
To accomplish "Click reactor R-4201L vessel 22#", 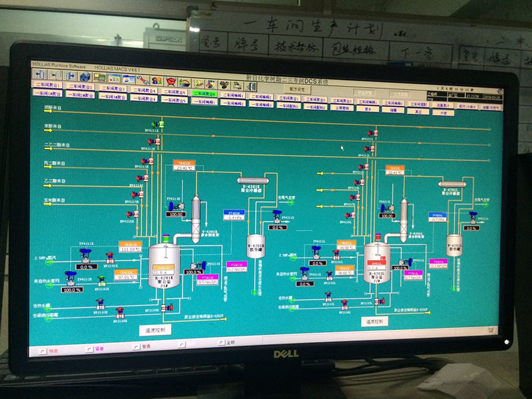I will tap(376, 263).
